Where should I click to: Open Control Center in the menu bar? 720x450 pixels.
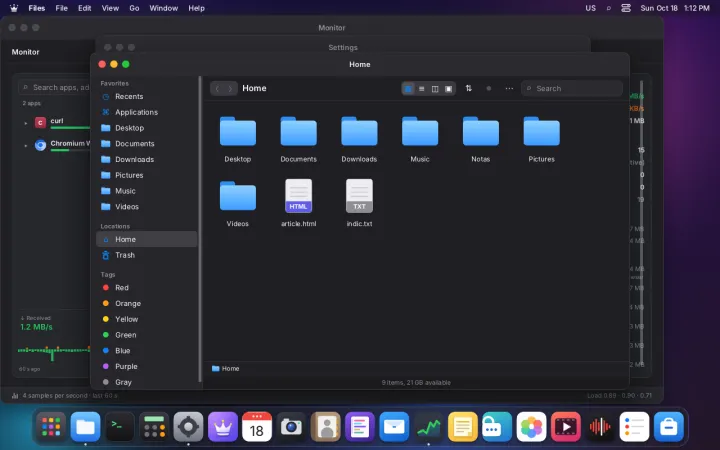(x=626, y=8)
